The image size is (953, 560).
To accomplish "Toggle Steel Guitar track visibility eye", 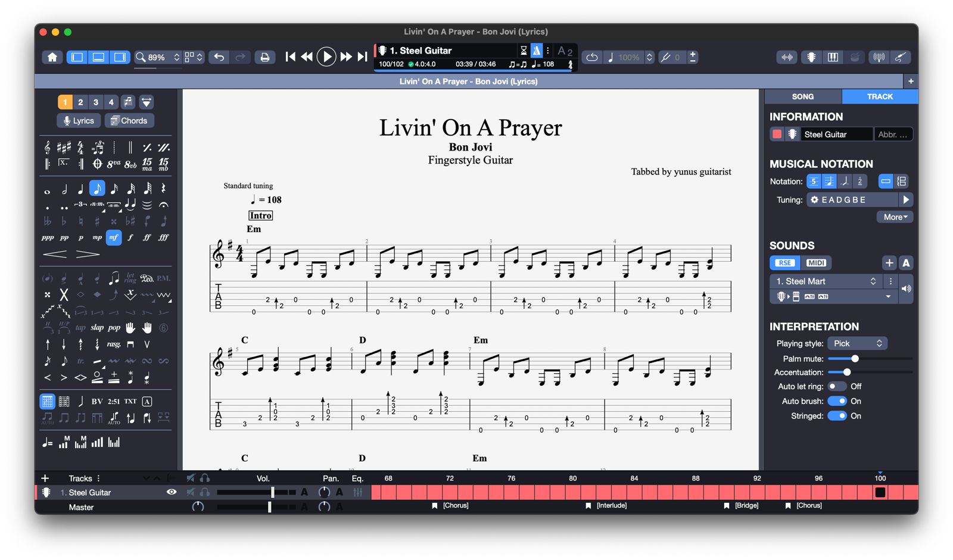I will (x=172, y=492).
